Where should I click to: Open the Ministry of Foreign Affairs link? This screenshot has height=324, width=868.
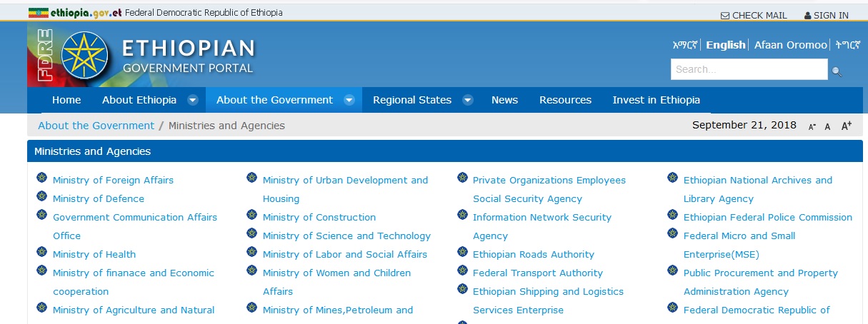(113, 181)
